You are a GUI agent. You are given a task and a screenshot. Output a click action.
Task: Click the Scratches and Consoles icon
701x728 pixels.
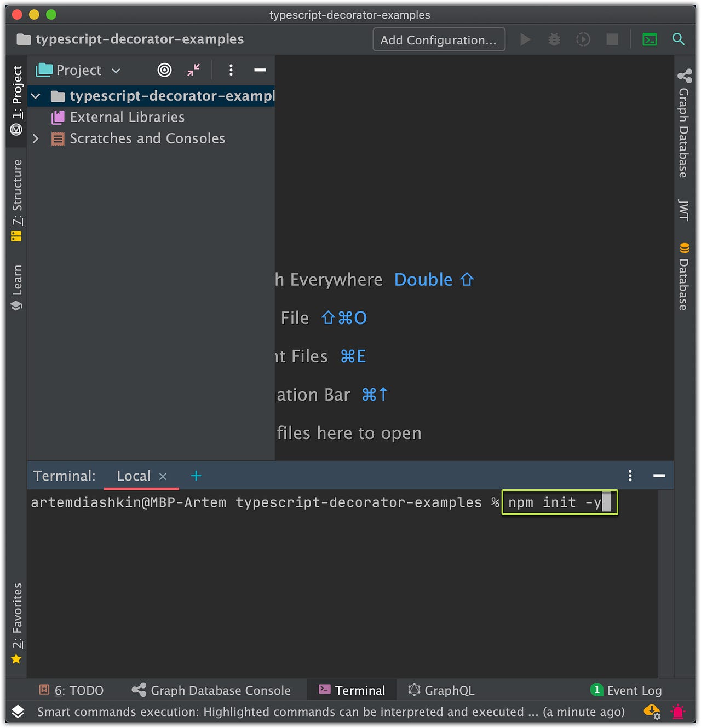[x=58, y=138]
